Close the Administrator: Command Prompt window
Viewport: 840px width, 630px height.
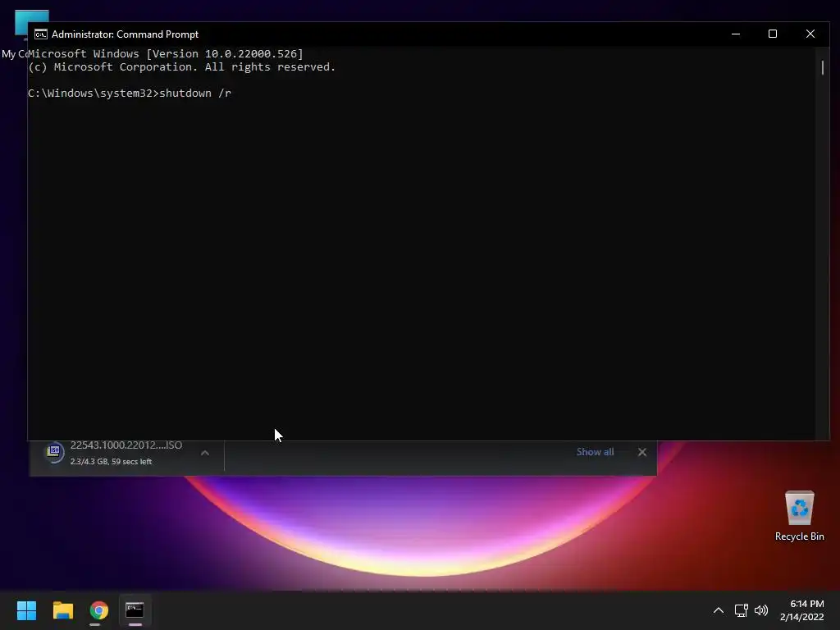pos(810,34)
